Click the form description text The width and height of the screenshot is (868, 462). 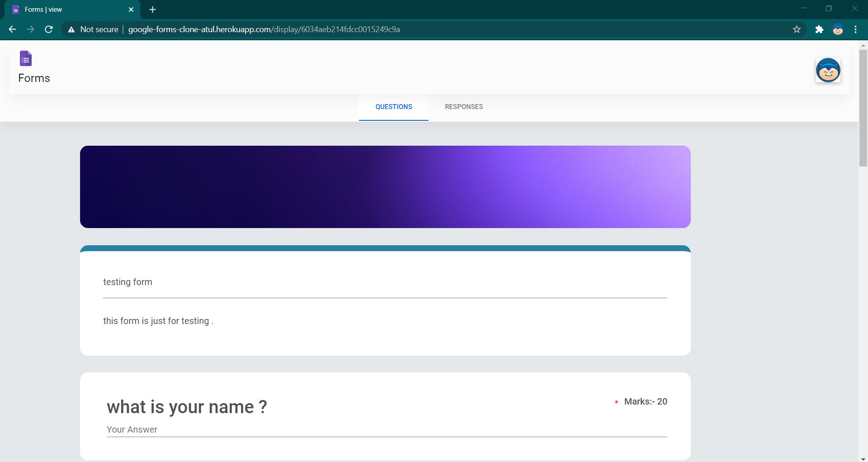click(x=158, y=321)
